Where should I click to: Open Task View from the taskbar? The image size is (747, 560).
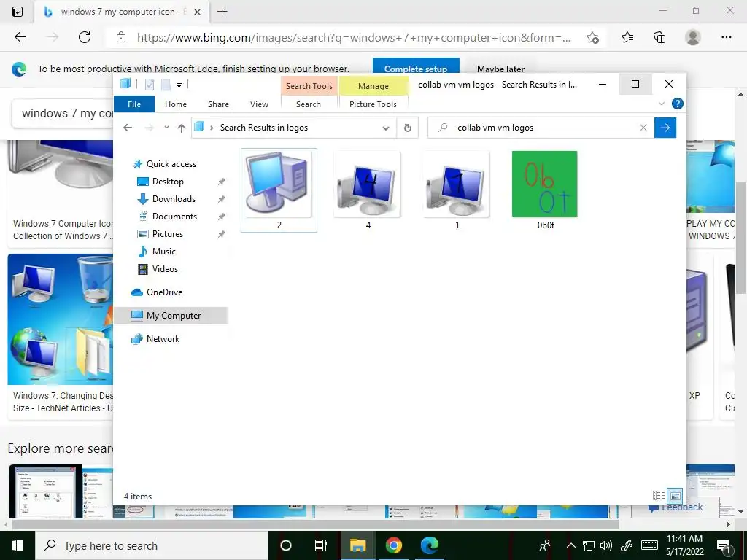pyautogui.click(x=321, y=545)
